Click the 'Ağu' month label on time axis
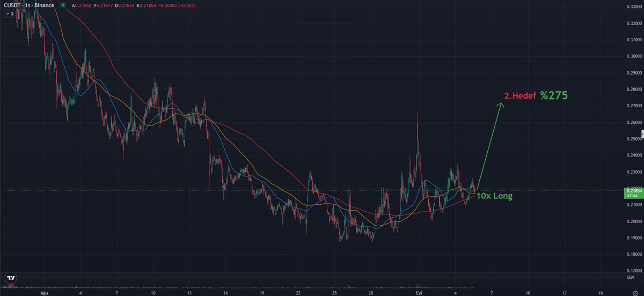 point(44,294)
